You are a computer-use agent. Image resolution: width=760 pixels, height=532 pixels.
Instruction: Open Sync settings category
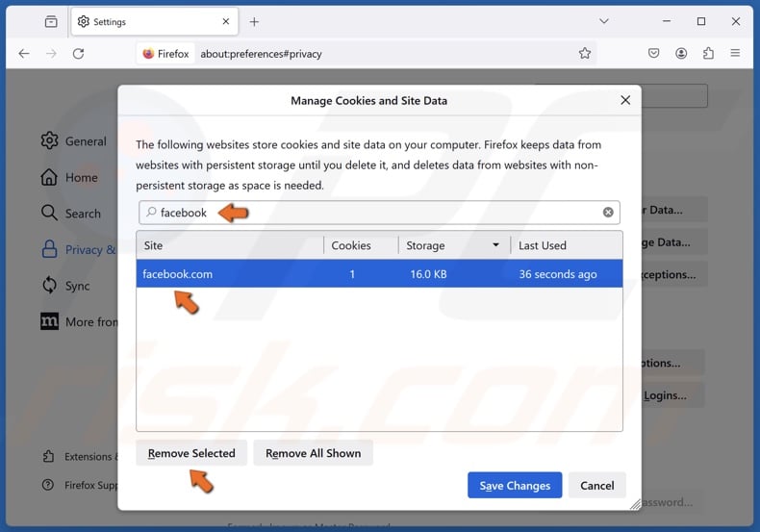tap(65, 286)
